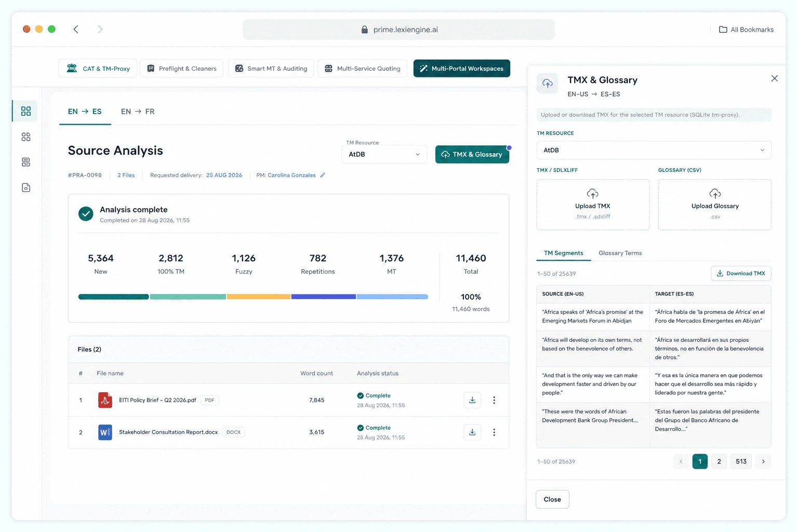Open TM Resource AtDB dropdown in Source Analysis
This screenshot has height=532, width=798.
pyautogui.click(x=384, y=154)
